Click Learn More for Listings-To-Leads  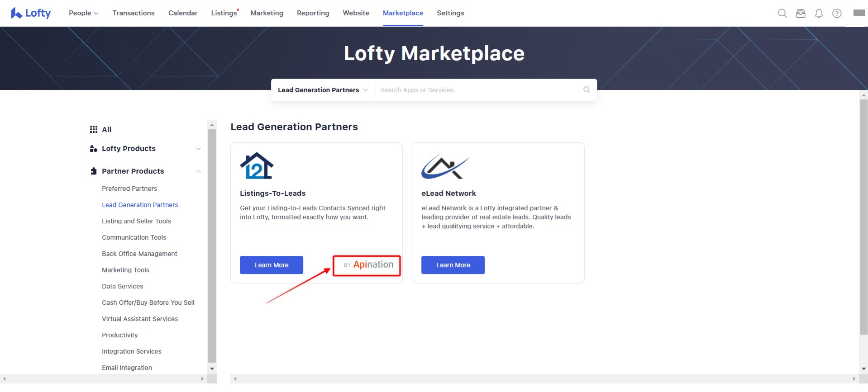(x=272, y=265)
